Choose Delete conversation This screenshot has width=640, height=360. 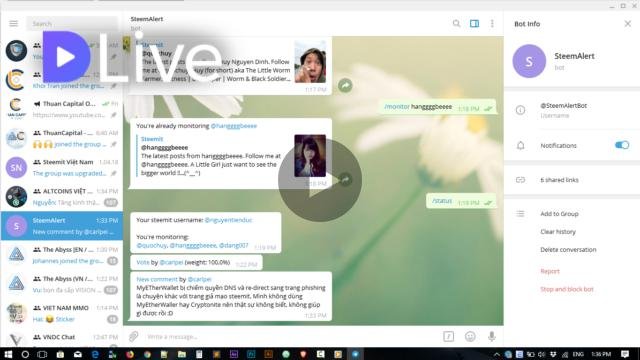click(x=568, y=249)
